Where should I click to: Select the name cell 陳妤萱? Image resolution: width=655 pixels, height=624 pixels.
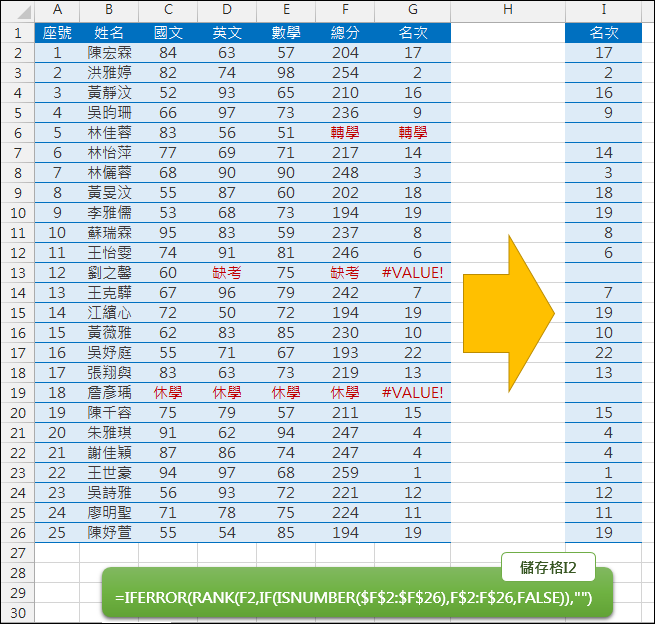pos(109,533)
